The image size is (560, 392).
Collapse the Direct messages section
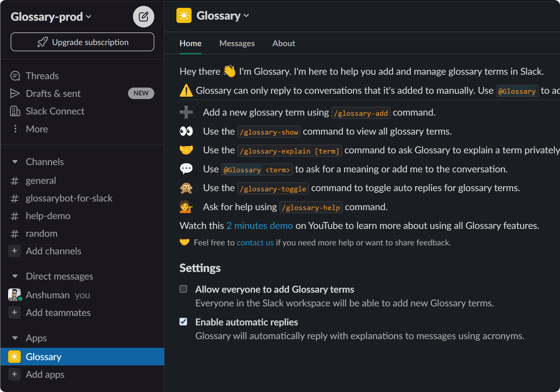(15, 276)
